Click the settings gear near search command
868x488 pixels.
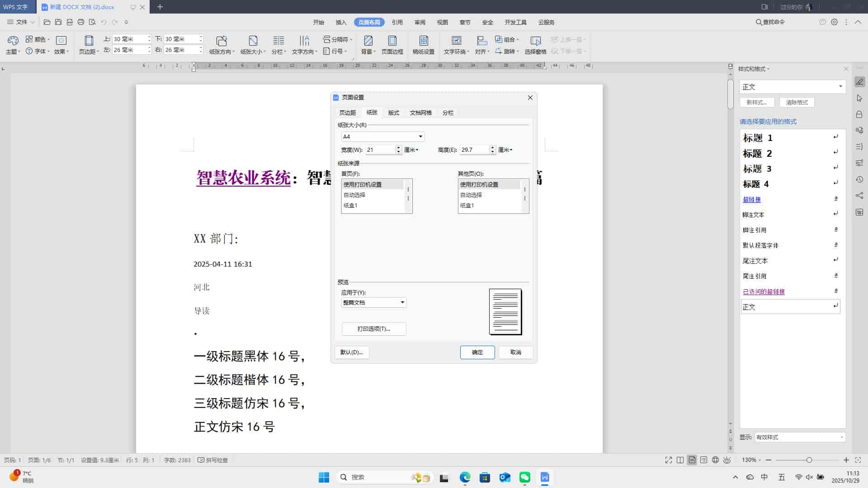pos(835,22)
